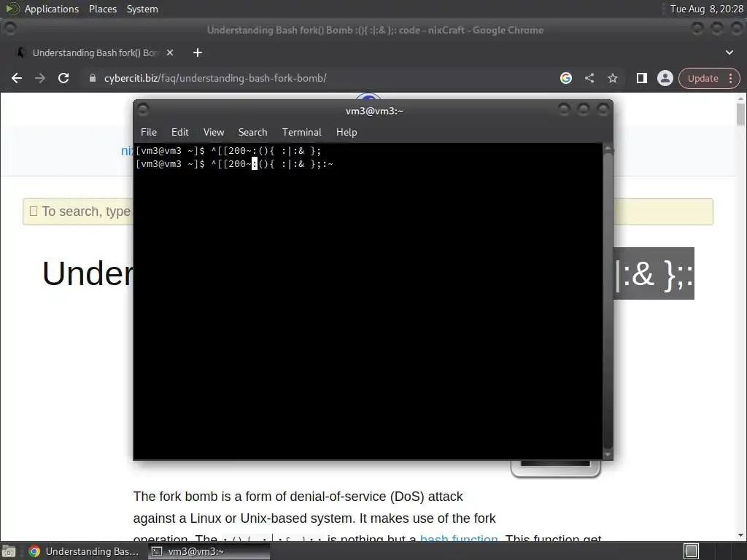747x560 pixels.
Task: Open the System menu
Action: click(142, 9)
